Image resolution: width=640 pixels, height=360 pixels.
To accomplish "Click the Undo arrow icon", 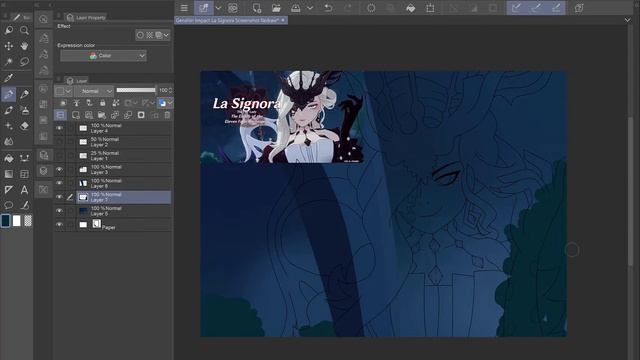I will tap(328, 8).
